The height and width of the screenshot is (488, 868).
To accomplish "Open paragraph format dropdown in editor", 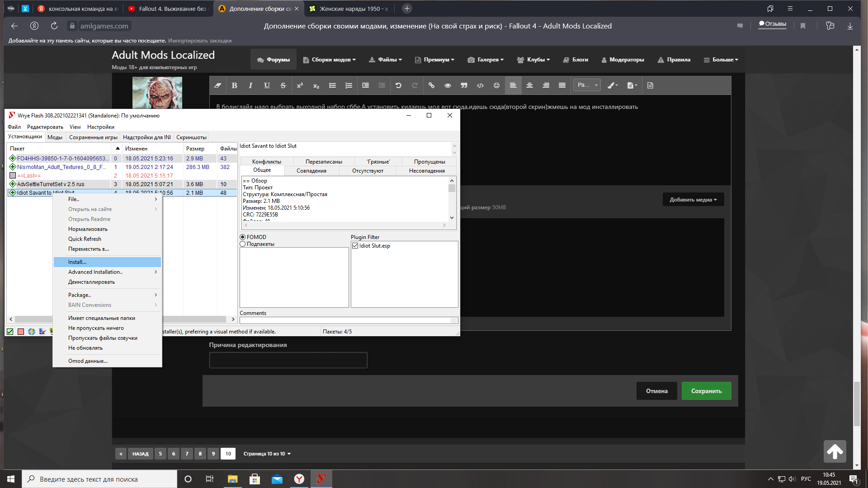I will coord(587,85).
